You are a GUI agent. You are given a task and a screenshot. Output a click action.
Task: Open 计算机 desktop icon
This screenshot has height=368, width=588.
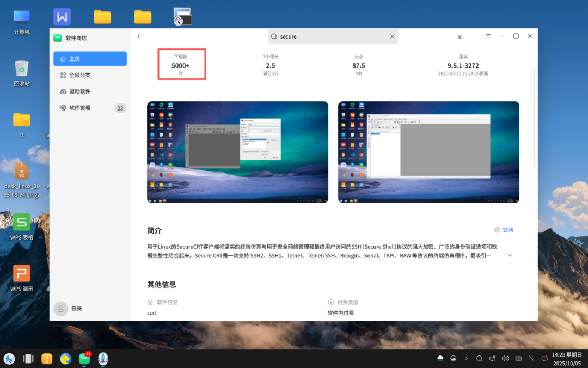tap(22, 22)
